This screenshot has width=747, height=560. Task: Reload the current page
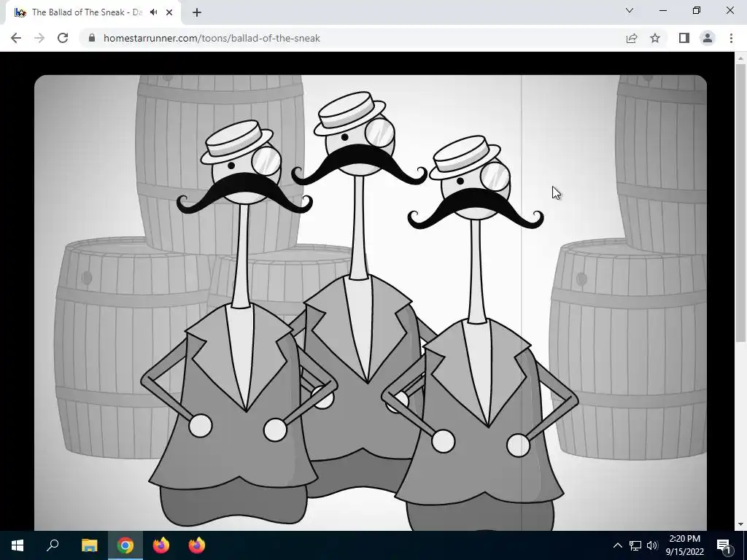tap(63, 38)
